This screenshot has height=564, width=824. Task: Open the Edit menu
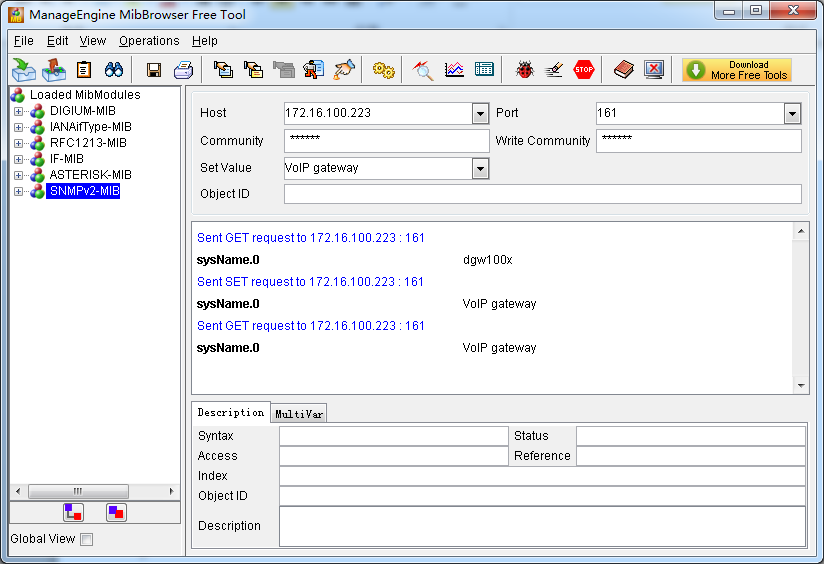click(x=57, y=41)
